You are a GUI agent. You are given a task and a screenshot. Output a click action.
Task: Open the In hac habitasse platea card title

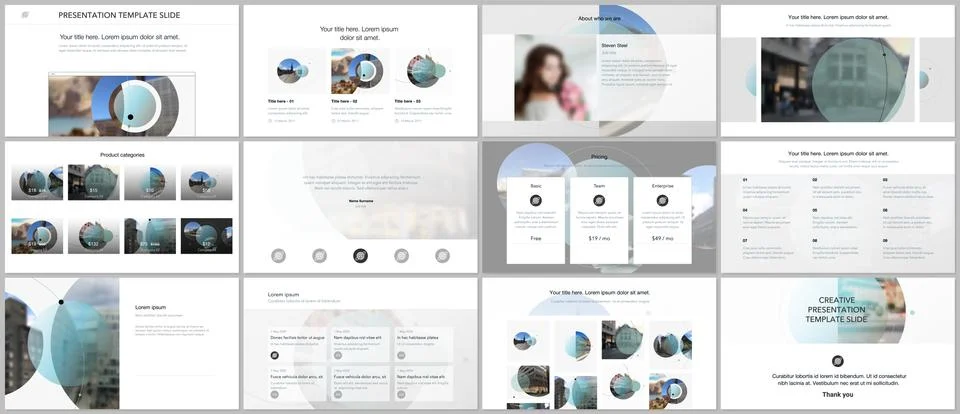coord(418,337)
